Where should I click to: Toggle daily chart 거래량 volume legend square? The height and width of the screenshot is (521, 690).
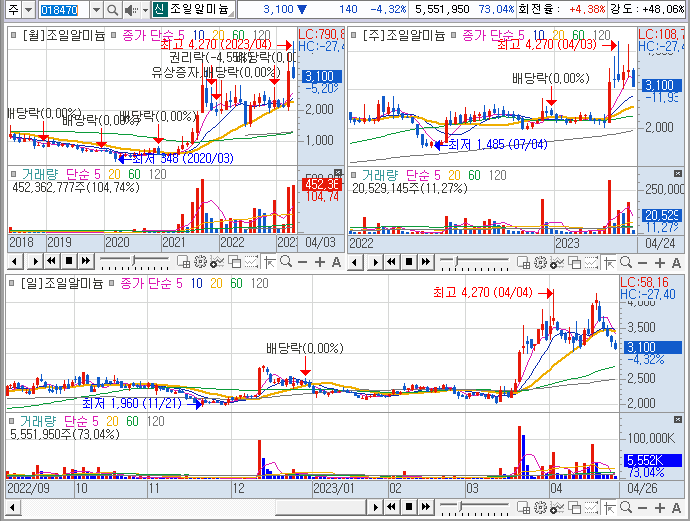pos(12,421)
